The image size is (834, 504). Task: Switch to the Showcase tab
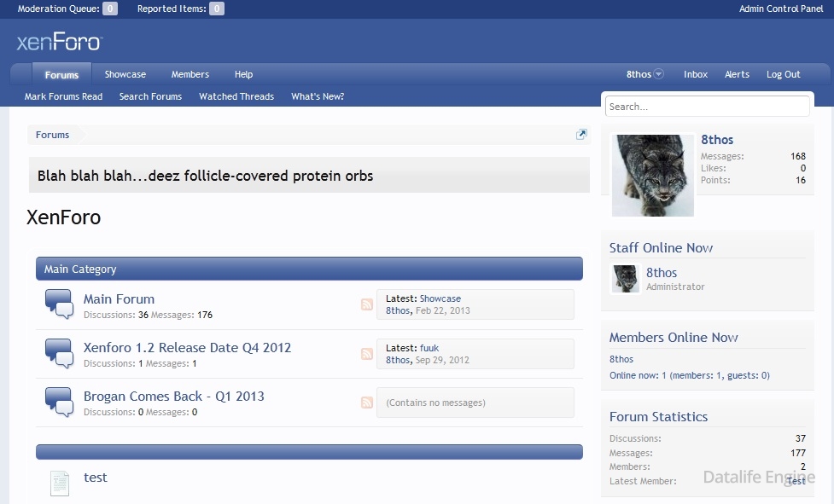tap(125, 74)
